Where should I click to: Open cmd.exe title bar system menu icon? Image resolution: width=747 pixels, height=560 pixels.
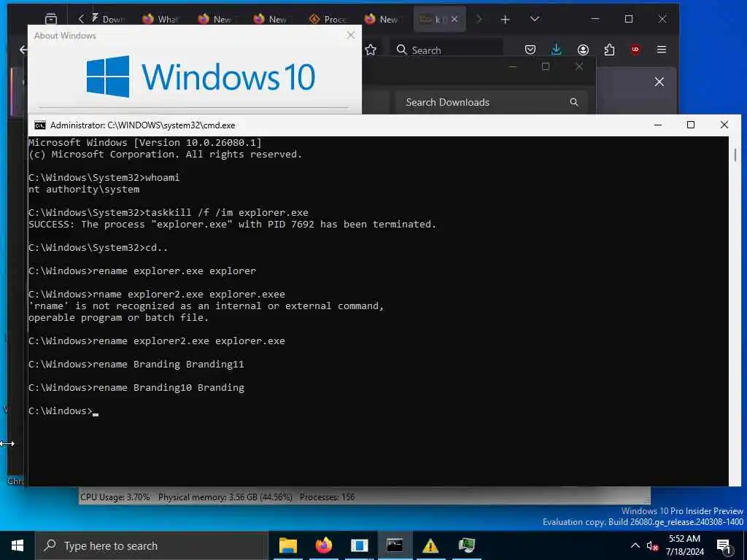(x=40, y=125)
